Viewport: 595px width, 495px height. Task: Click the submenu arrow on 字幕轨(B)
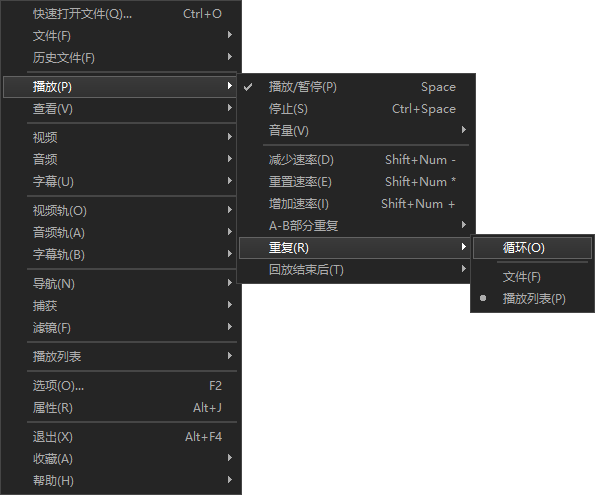pyautogui.click(x=230, y=254)
